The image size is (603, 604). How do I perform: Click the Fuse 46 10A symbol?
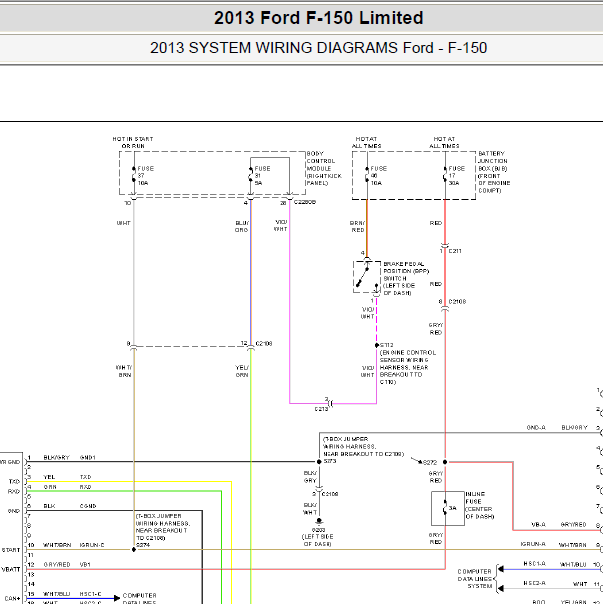tap(367, 176)
